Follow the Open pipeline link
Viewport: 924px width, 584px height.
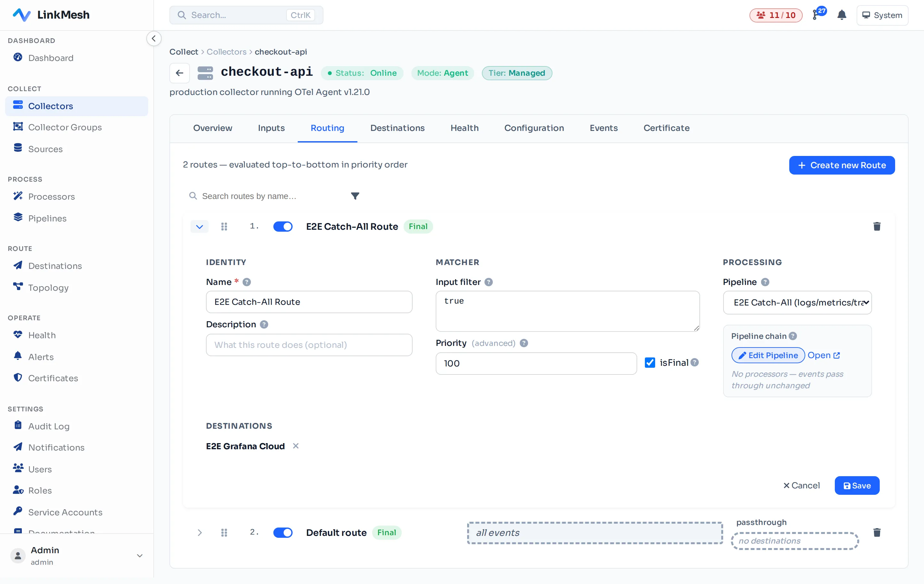pos(824,355)
